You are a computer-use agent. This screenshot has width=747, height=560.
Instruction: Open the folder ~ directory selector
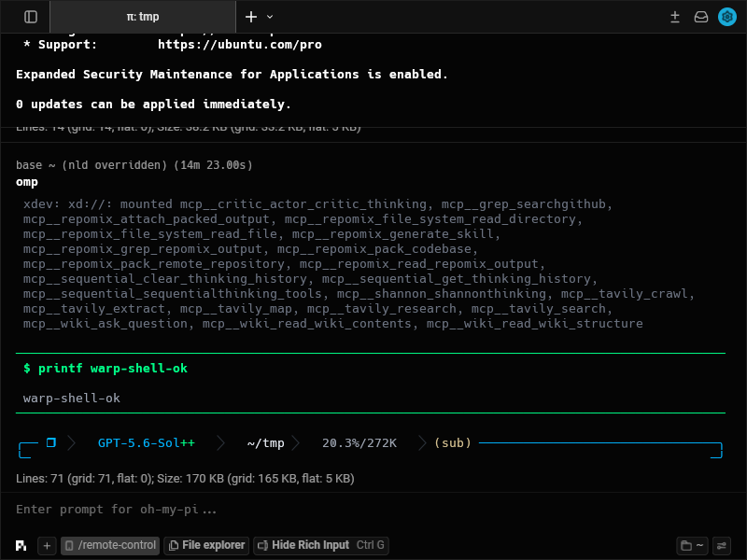[692, 545]
